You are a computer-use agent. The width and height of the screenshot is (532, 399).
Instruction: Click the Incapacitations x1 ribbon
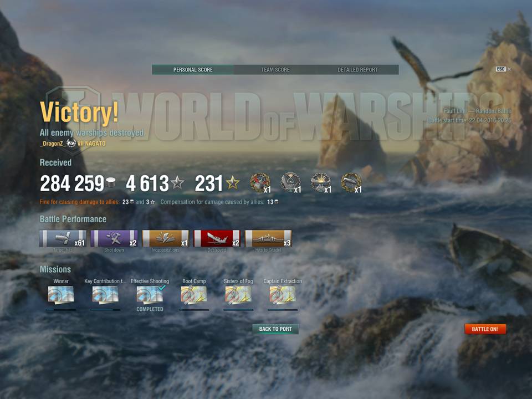click(x=166, y=238)
